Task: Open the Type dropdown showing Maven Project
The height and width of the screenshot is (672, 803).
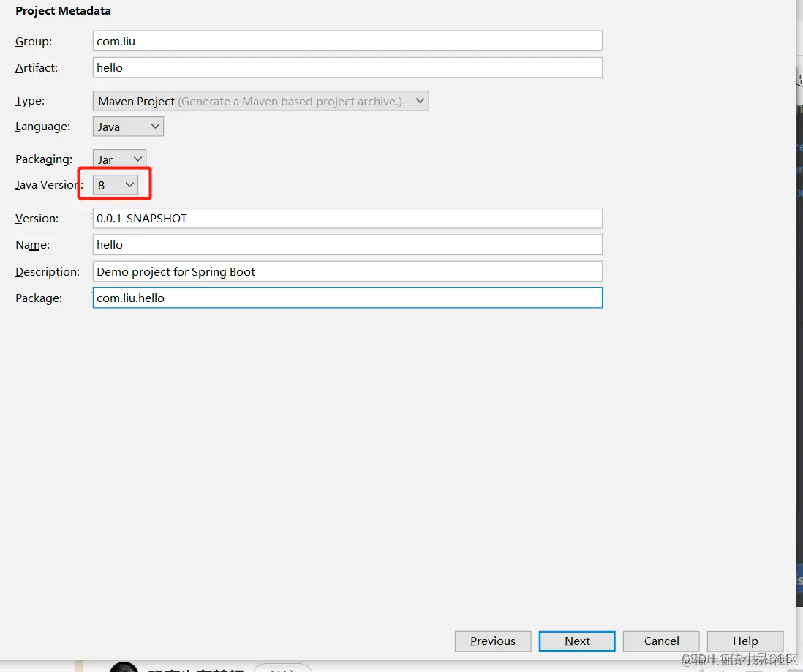Action: coord(260,101)
